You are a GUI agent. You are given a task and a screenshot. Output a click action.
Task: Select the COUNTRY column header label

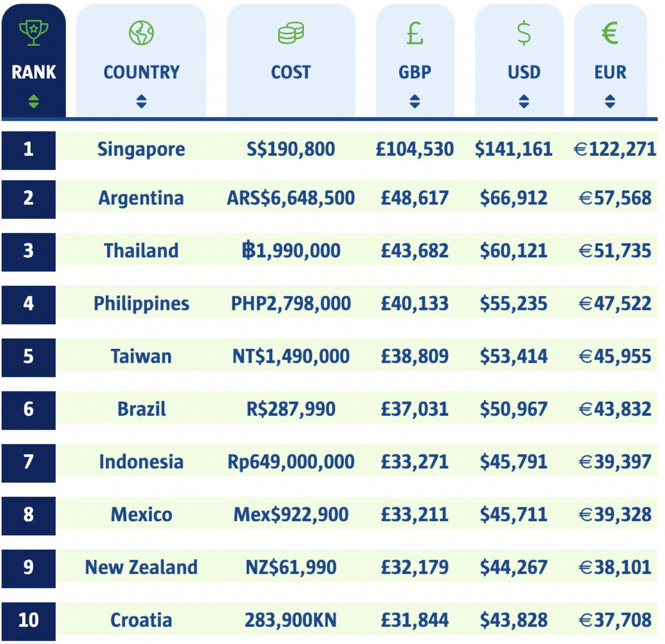[x=141, y=72]
